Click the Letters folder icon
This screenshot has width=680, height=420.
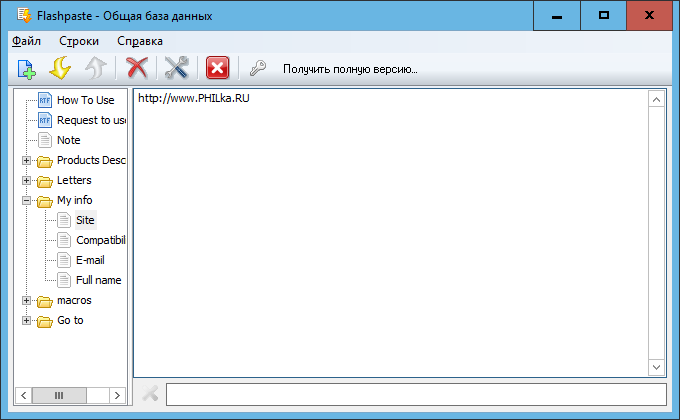point(45,181)
